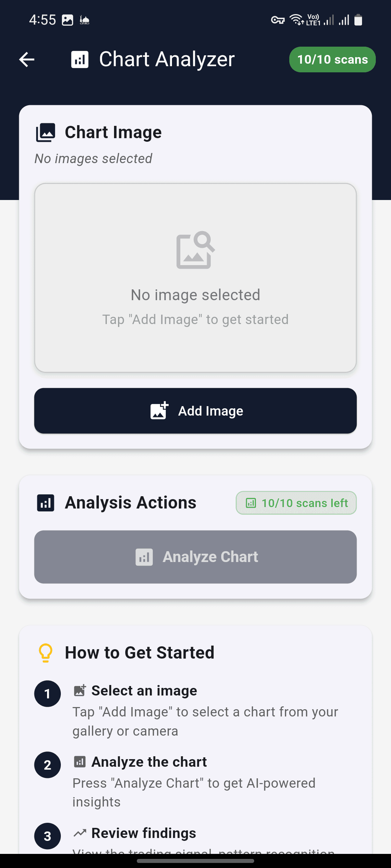Image resolution: width=391 pixels, height=868 pixels.
Task: Tap the back arrow to leave Chart Analyzer
Action: coord(26,59)
